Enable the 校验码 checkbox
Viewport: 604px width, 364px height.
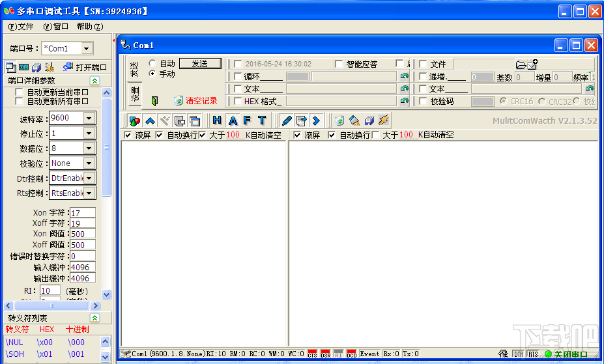(423, 101)
